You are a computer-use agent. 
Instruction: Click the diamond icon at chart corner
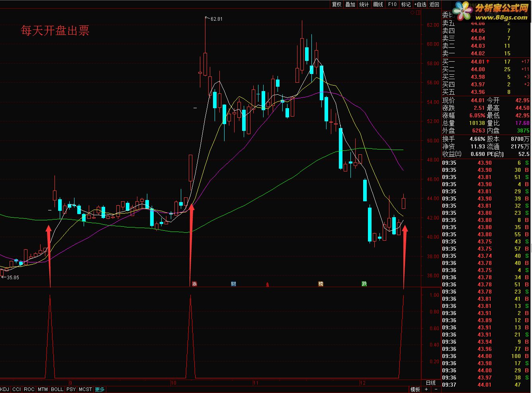point(413,13)
